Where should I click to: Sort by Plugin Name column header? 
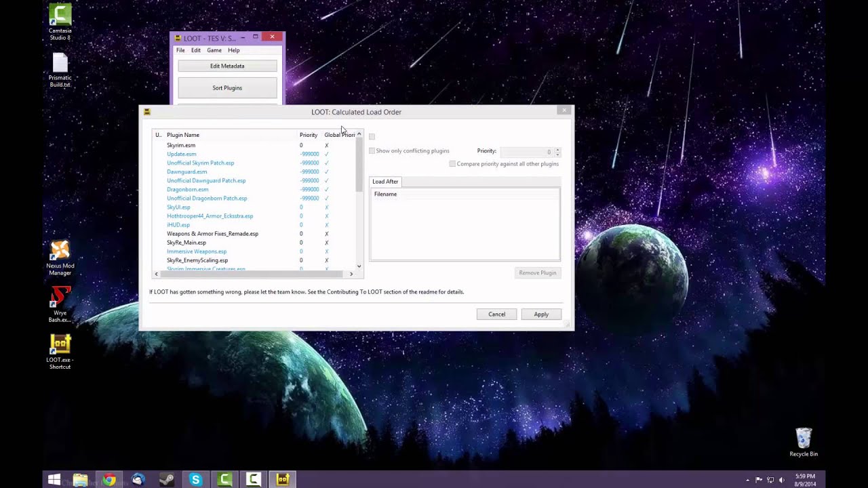pyautogui.click(x=231, y=135)
